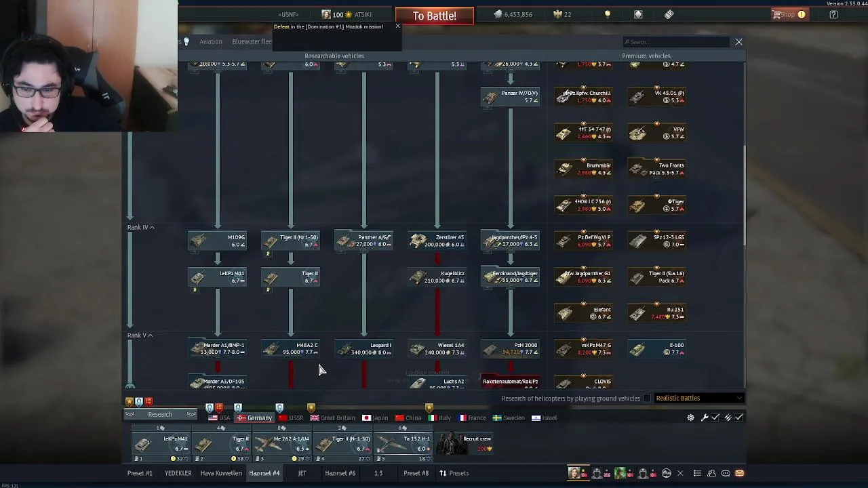Open the chat bubble icon
The width and height of the screenshot is (868, 488).
726,473
